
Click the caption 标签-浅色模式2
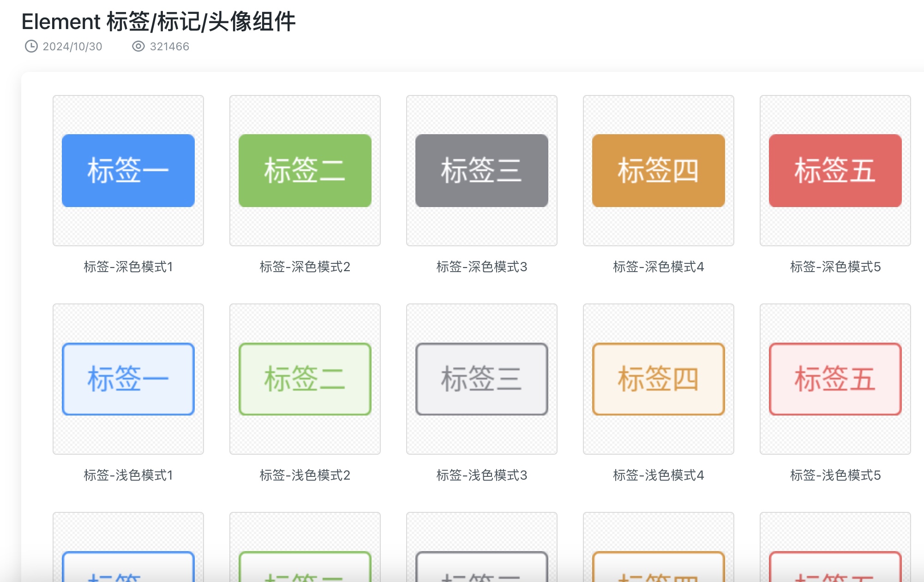(x=305, y=475)
